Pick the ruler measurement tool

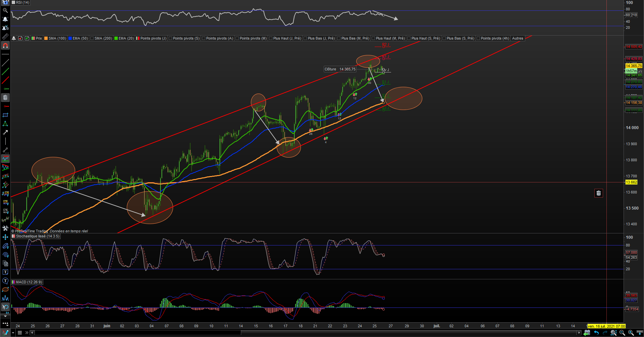tap(5, 37)
